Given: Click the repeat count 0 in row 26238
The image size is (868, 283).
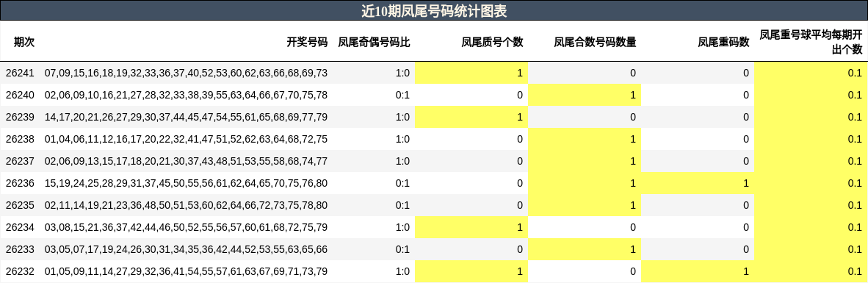Looking at the screenshot, I should [x=746, y=139].
